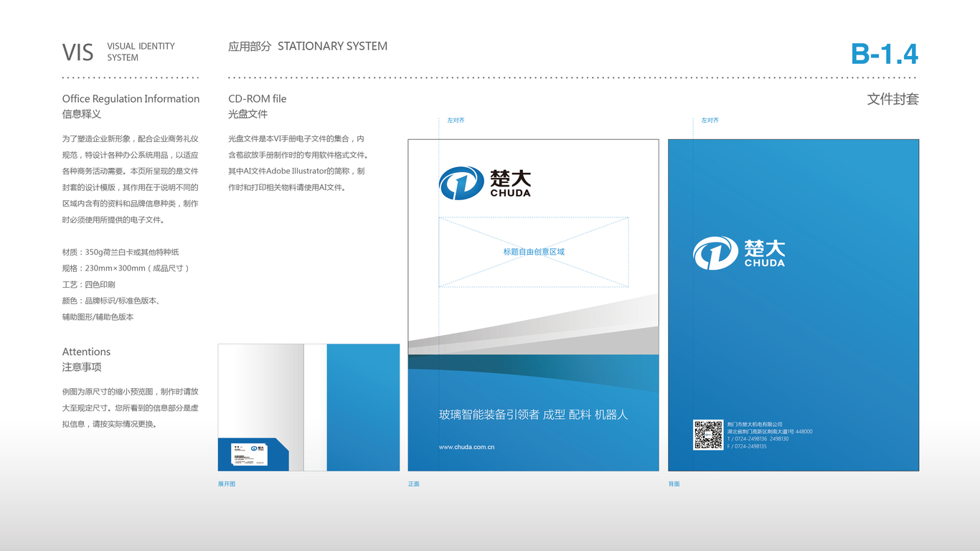The height and width of the screenshot is (551, 980).
Task: Select the line 时必须使用所提供的电子文件。
Action: (x=113, y=220)
